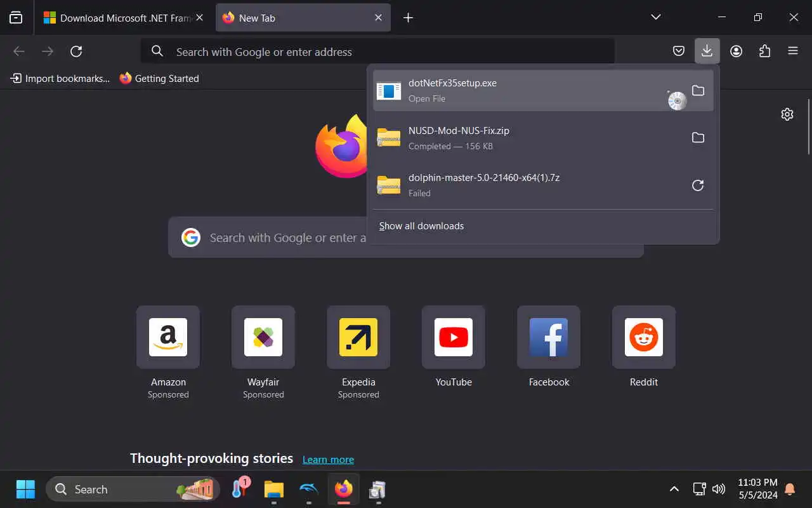Screen dimensions: 812x508
Task: Click the taskbar Search box
Action: click(x=133, y=489)
